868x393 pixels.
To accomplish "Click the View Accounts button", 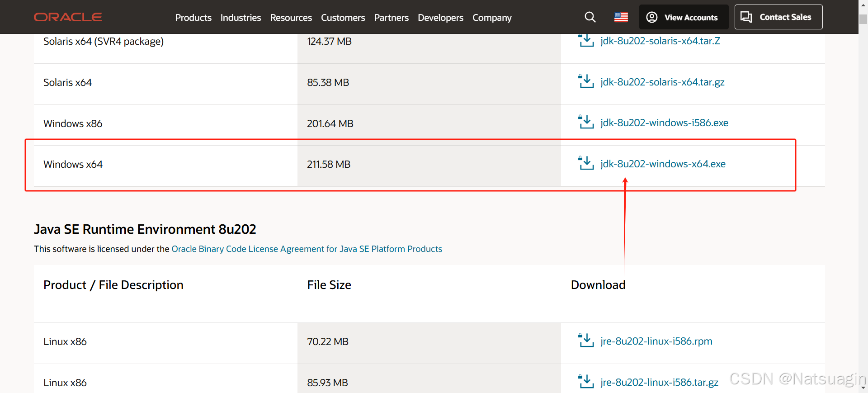I will click(x=684, y=17).
